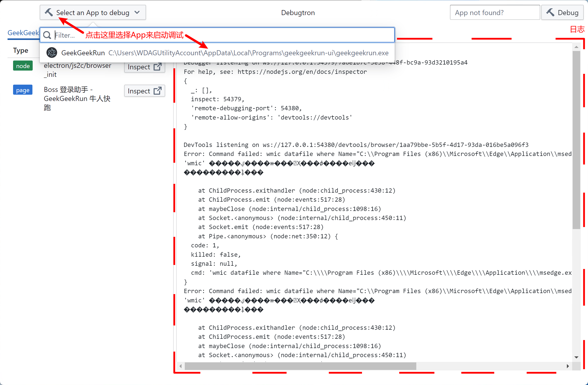Viewport: 588px width, 385px height.
Task: Click the horizontal log scrollbar thumb
Action: [x=300, y=366]
